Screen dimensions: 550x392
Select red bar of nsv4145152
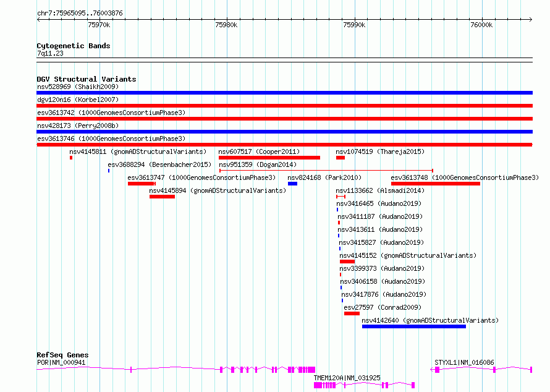347,262
